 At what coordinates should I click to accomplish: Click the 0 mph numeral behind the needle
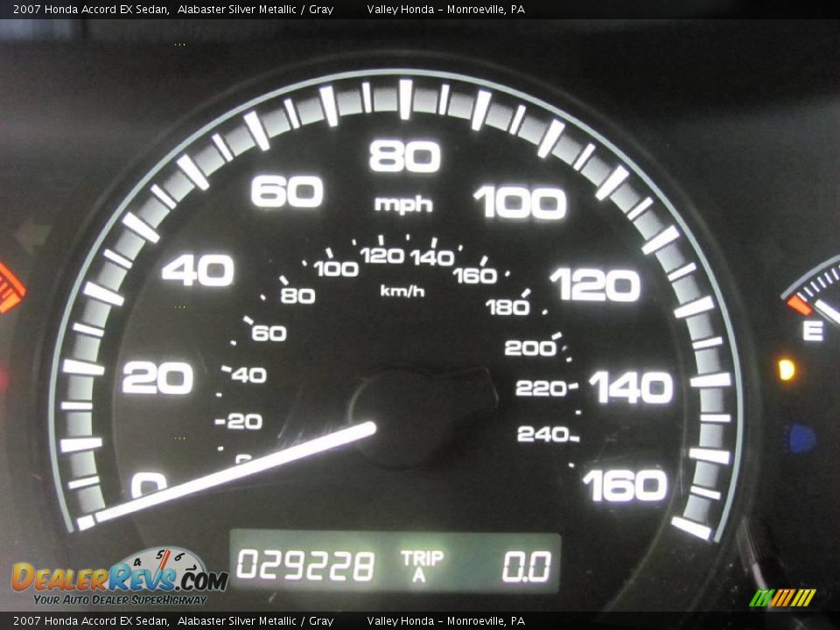(x=149, y=485)
